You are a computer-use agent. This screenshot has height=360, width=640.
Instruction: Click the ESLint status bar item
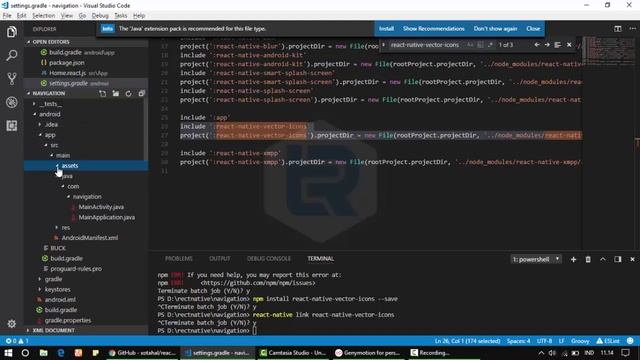pyautogui.click(x=608, y=340)
